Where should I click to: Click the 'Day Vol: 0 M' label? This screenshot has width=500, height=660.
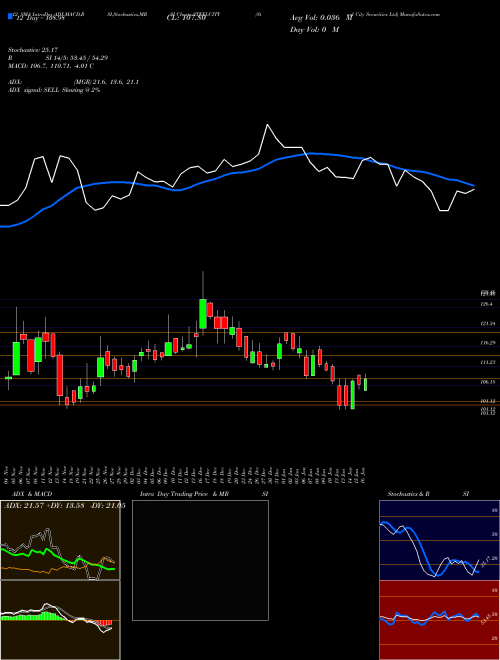pyautogui.click(x=314, y=30)
